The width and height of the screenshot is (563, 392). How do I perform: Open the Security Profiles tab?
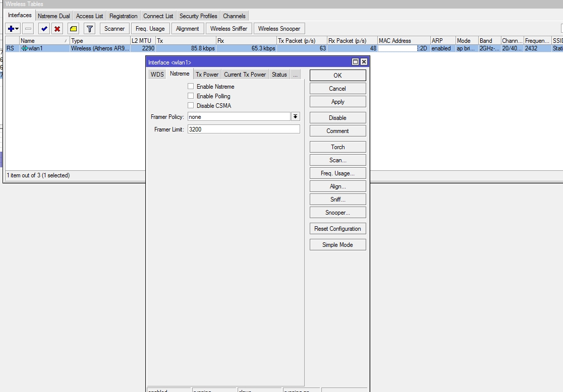pos(198,16)
